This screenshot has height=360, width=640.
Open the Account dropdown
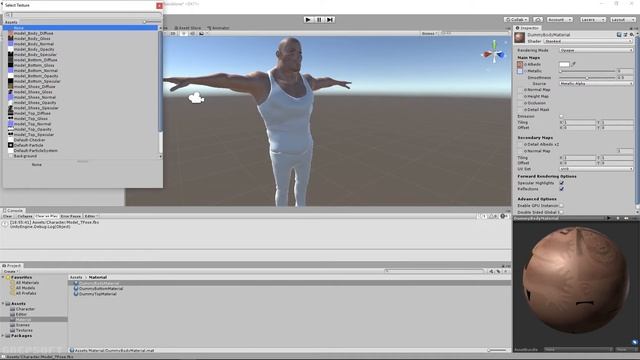pos(560,20)
